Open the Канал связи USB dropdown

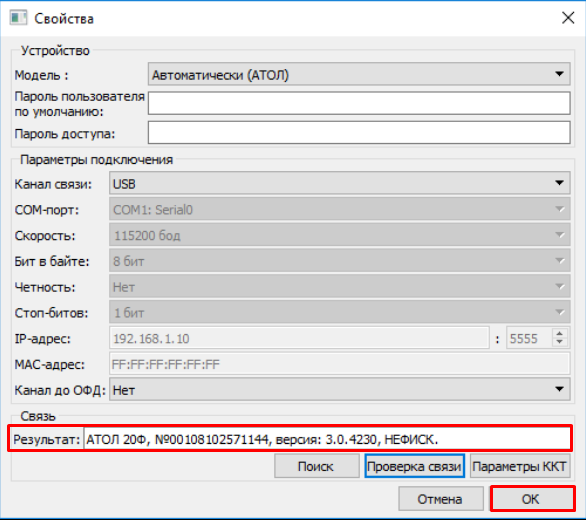coord(339,183)
